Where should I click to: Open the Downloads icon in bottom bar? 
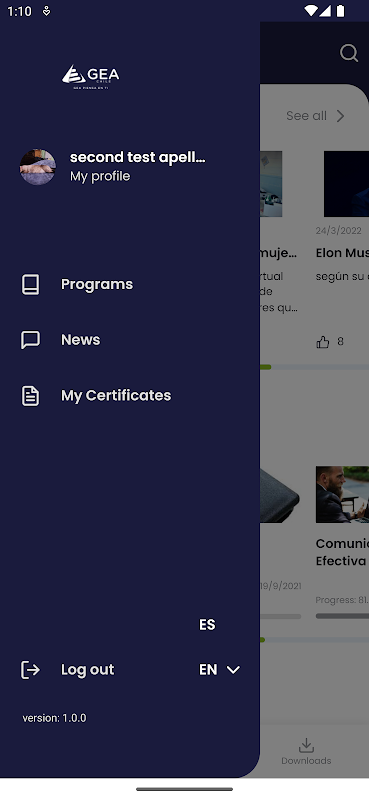[306, 745]
